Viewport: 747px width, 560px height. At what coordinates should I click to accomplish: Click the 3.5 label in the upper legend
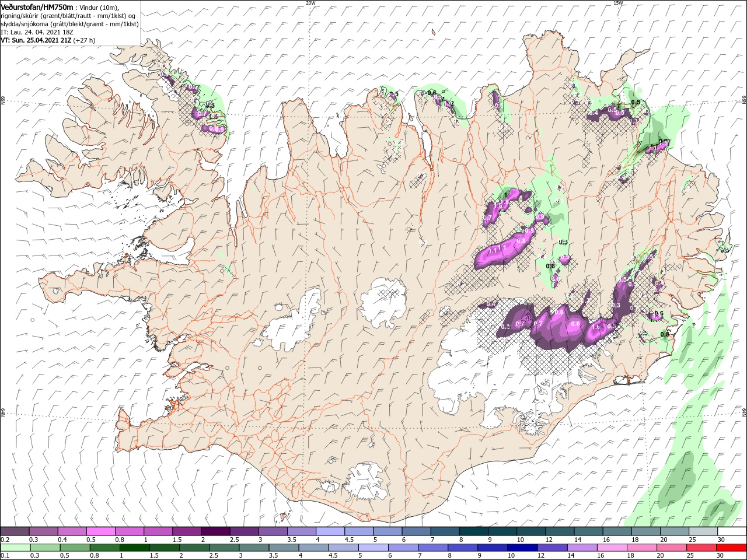[292, 540]
